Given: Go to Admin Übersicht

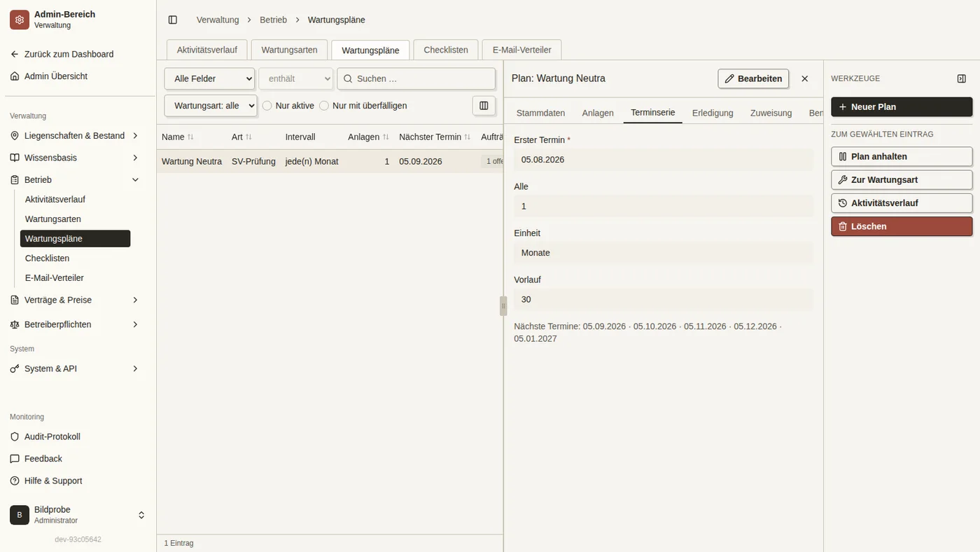Looking at the screenshot, I should point(78,76).
